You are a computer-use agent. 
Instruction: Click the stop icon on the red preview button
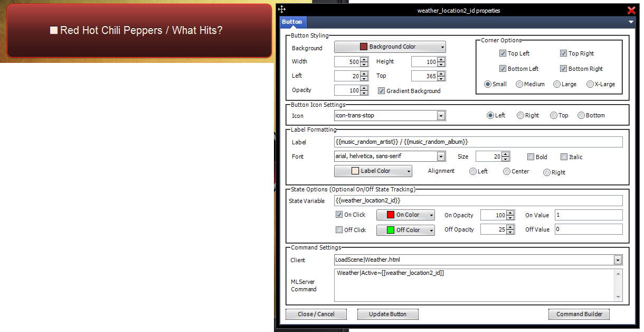(54, 30)
